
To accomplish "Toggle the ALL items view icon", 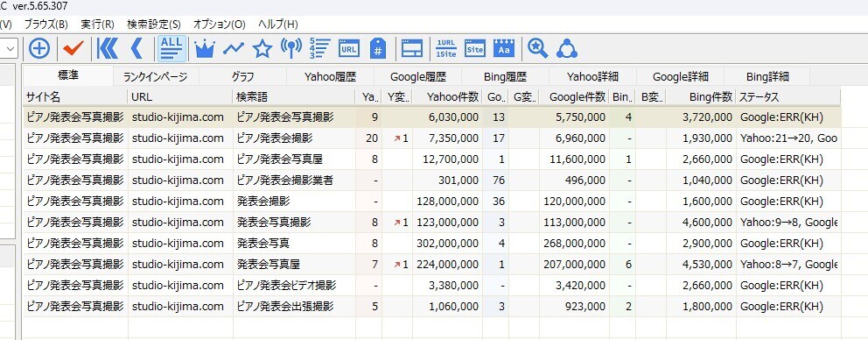I will point(171,48).
